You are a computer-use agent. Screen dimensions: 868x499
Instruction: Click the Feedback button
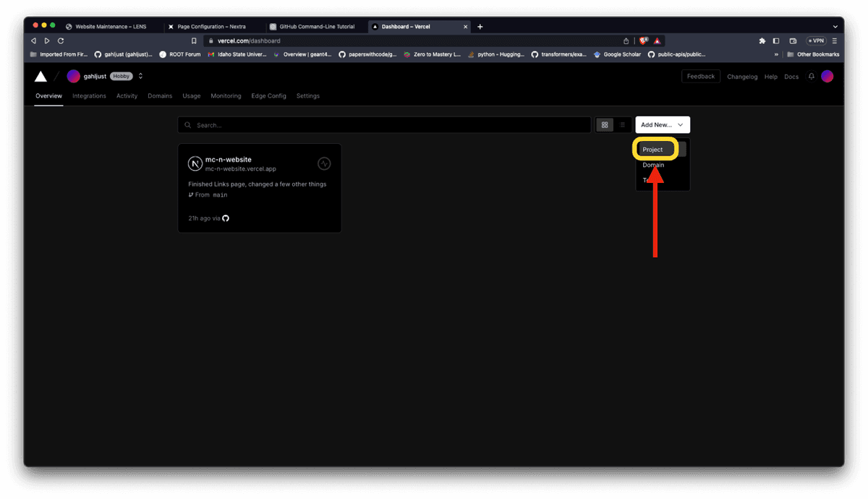(x=700, y=77)
